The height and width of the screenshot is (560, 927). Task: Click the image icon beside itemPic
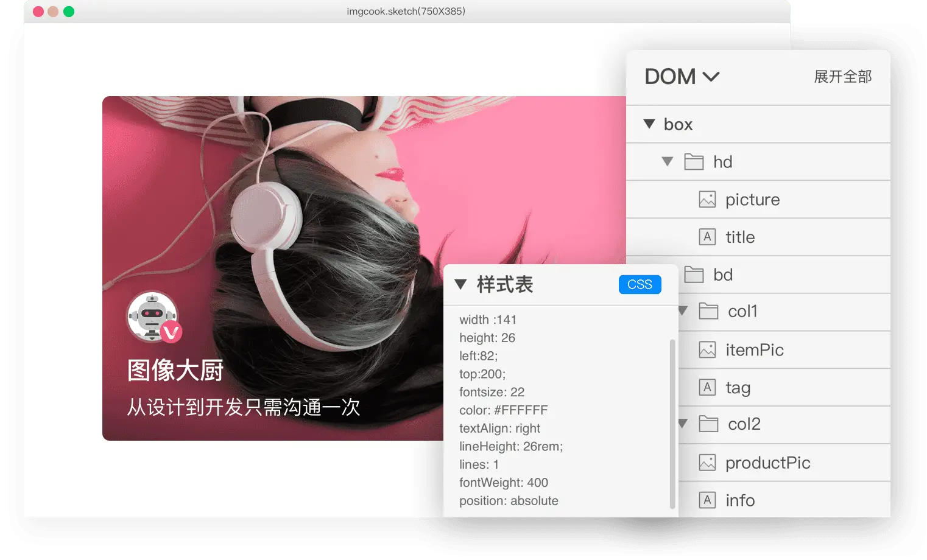click(x=707, y=350)
